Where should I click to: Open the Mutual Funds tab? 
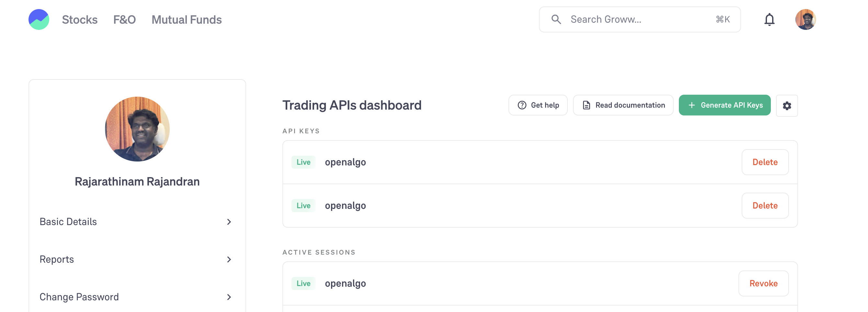pos(187,19)
